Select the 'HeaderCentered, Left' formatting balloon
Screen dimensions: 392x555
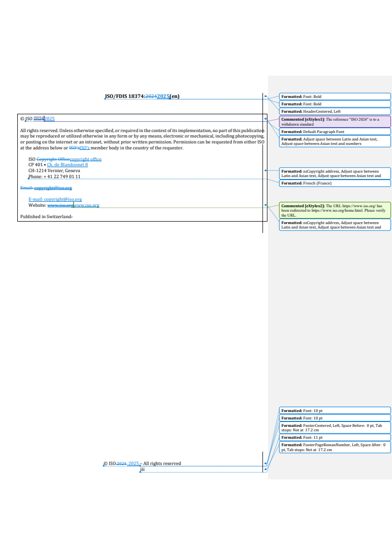click(x=335, y=111)
